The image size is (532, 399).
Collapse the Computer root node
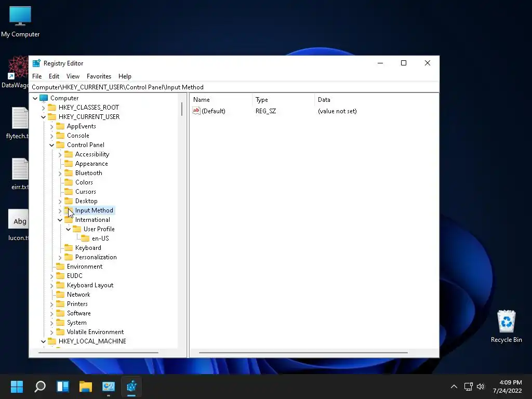pyautogui.click(x=35, y=98)
